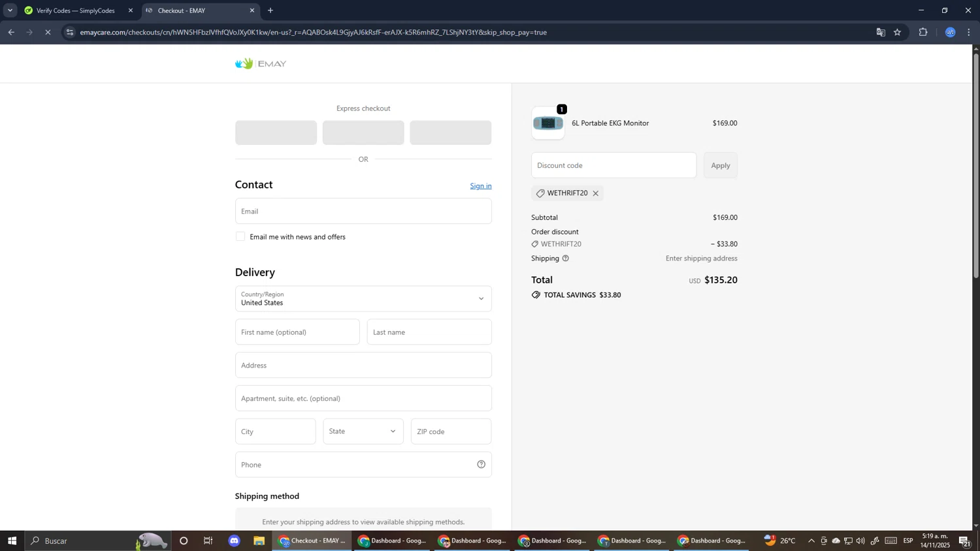Focus the Discount code field

pos(614,165)
